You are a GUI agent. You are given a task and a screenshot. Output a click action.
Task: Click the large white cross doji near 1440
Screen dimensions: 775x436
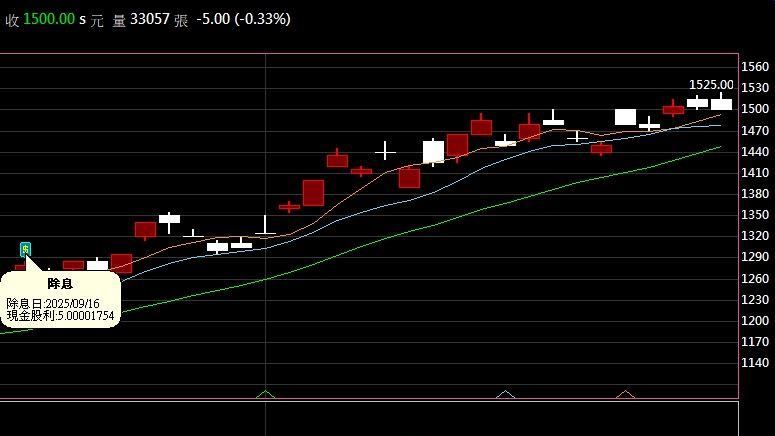pos(385,151)
